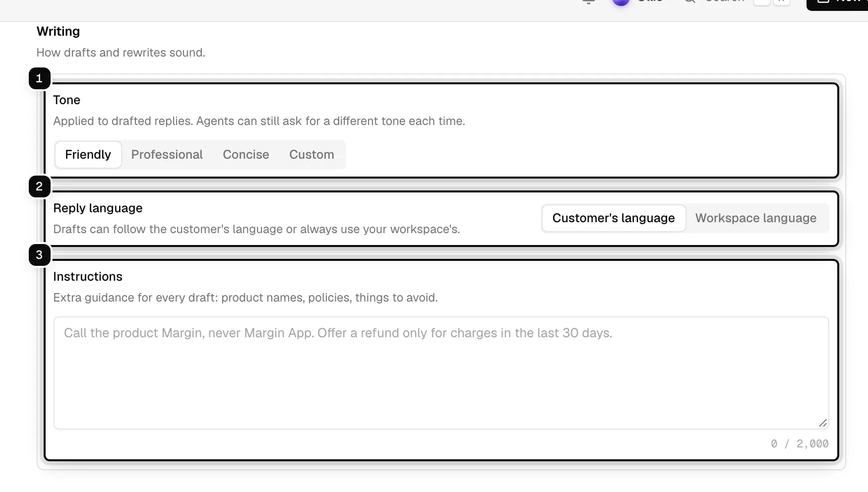Screen dimensions: 868x492
Task: Switch tone to Professional
Action: click(167, 155)
